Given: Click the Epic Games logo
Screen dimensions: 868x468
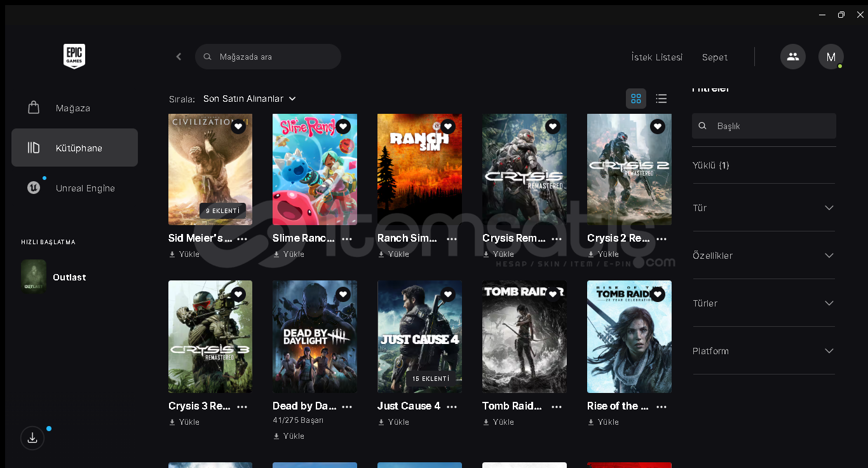Looking at the screenshot, I should coord(74,57).
